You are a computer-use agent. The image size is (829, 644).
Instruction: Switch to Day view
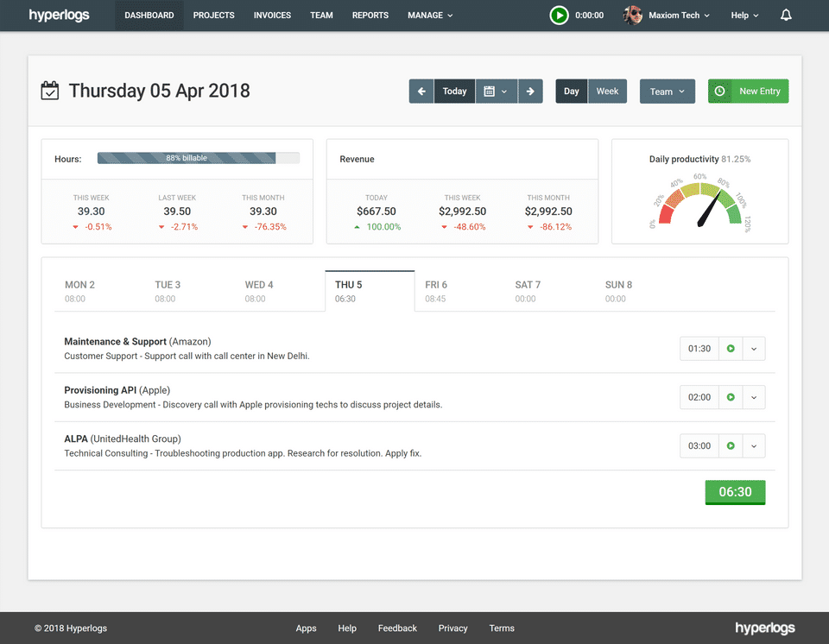(x=572, y=91)
